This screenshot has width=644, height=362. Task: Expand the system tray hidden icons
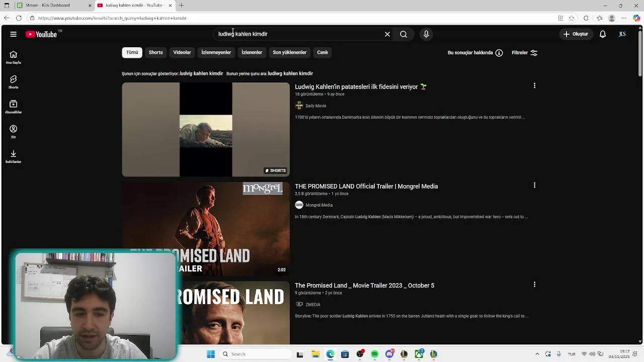click(537, 354)
